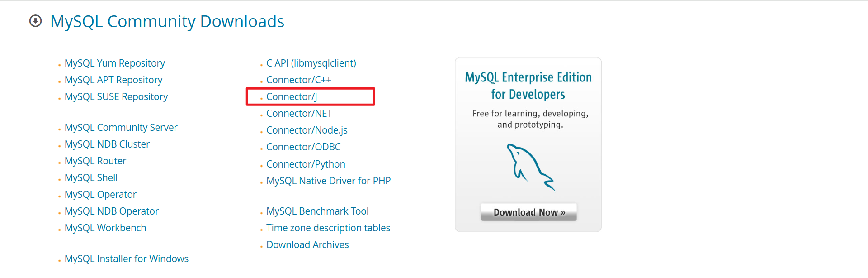The width and height of the screenshot is (868, 278).
Task: Go to MySQL Workbench downloads
Action: pos(105,228)
